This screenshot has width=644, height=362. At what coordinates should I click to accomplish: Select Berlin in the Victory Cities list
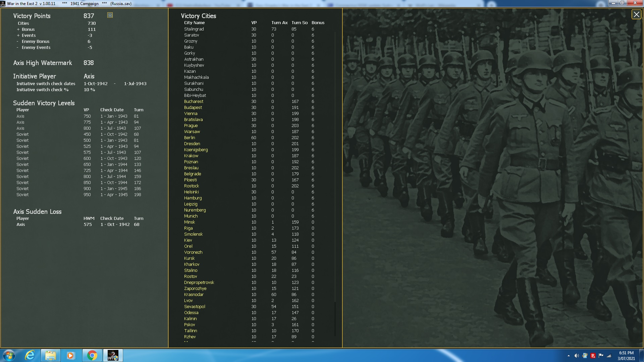click(x=190, y=138)
